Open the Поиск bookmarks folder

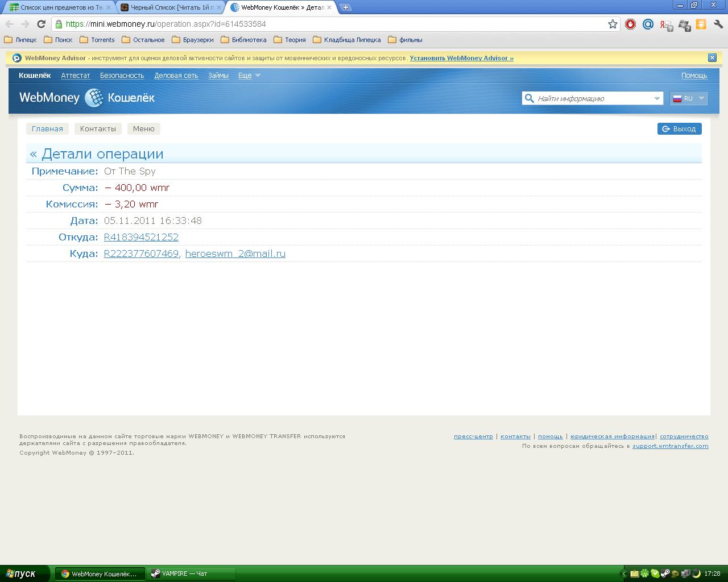[x=58, y=40]
